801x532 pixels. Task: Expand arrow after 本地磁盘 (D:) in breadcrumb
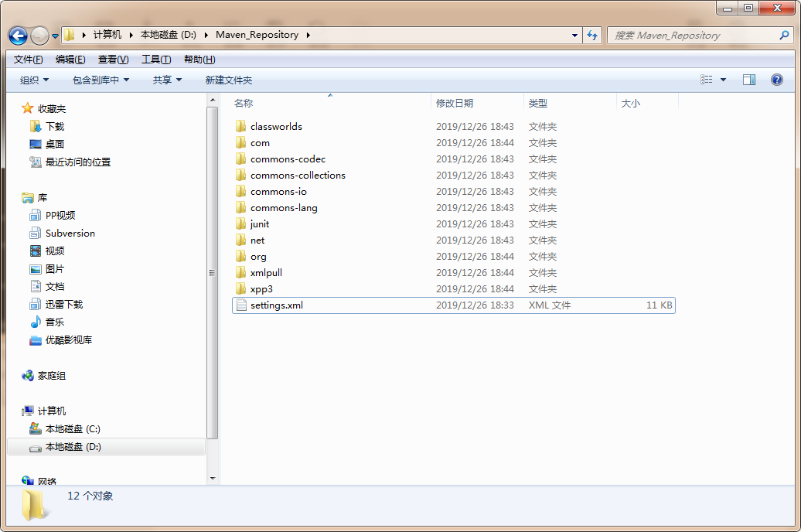(206, 36)
